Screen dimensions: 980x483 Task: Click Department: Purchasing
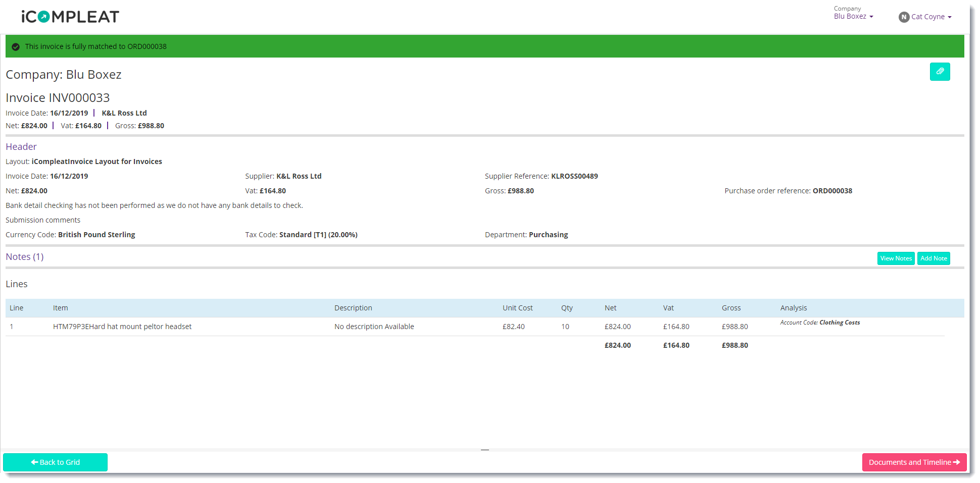(526, 235)
